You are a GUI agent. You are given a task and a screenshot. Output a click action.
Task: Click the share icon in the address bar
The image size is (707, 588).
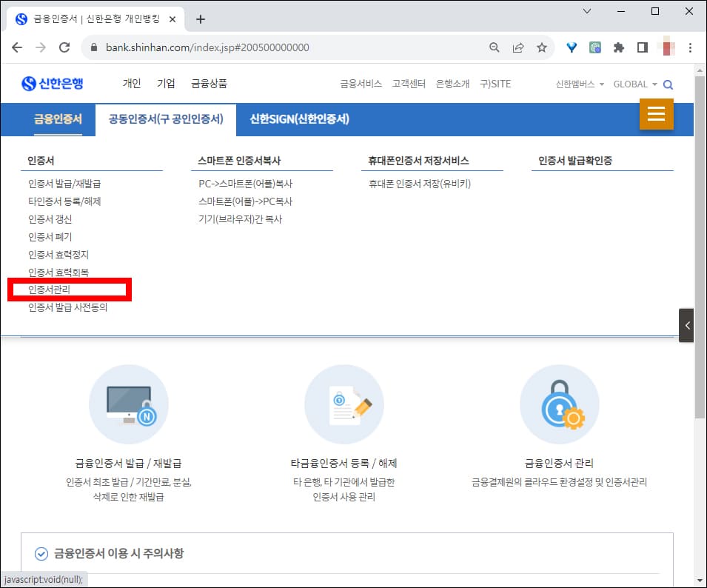tap(518, 47)
